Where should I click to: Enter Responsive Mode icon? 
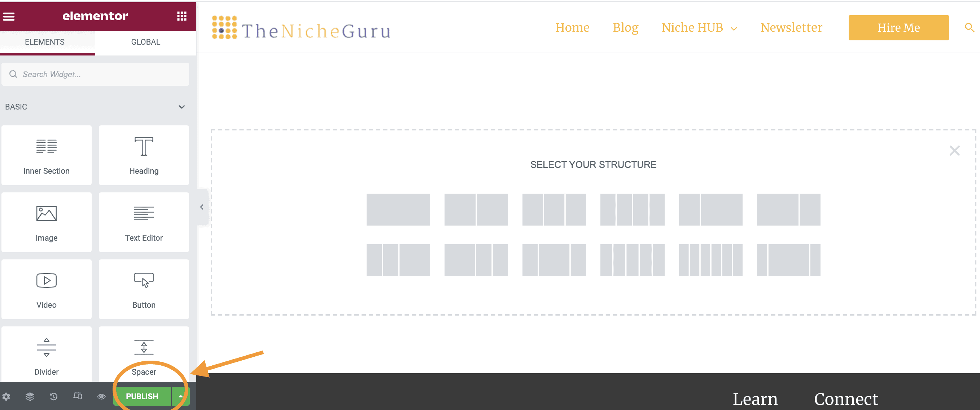pyautogui.click(x=77, y=396)
